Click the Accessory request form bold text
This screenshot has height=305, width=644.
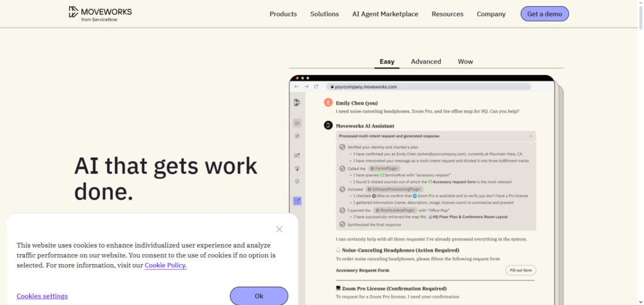pyautogui.click(x=454, y=182)
